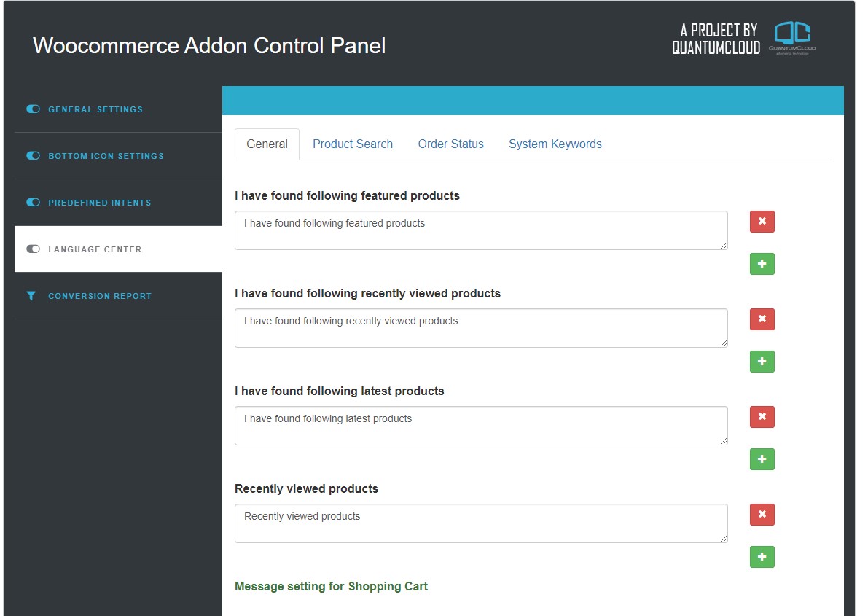Open General Settings section
The image size is (868, 616).
(118, 109)
